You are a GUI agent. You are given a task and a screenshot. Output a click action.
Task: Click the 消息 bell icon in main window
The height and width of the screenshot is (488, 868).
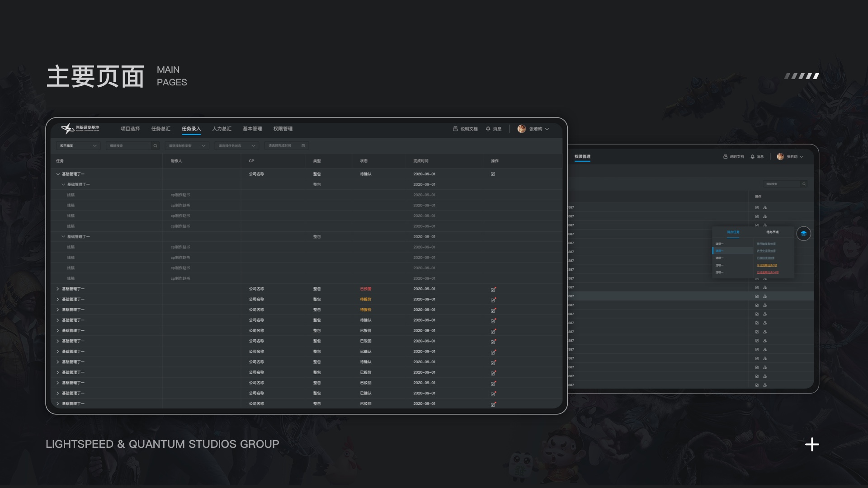(488, 129)
